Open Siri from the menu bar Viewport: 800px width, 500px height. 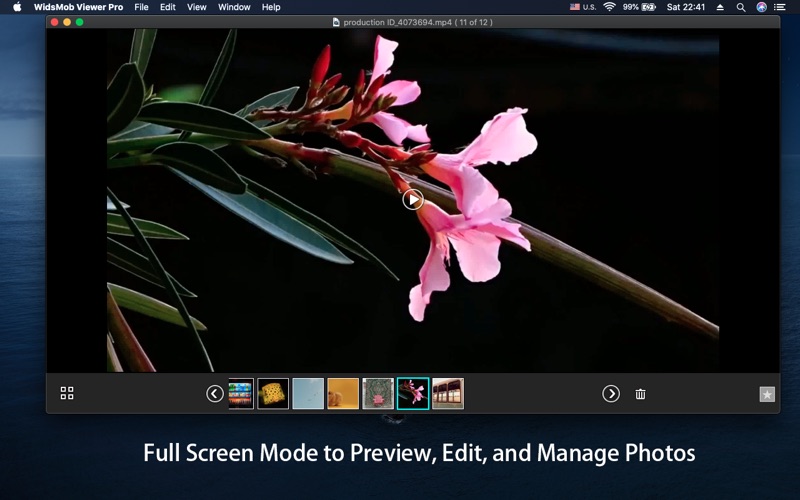click(x=761, y=7)
